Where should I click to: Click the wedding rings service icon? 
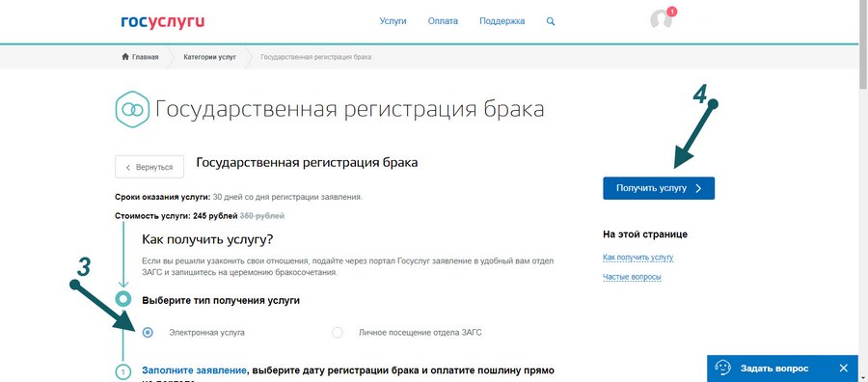point(132,110)
